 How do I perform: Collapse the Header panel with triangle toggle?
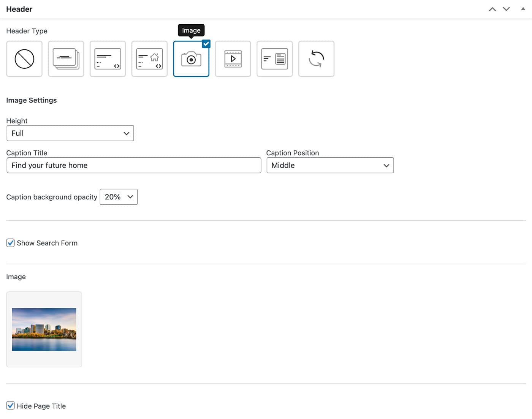coord(523,9)
